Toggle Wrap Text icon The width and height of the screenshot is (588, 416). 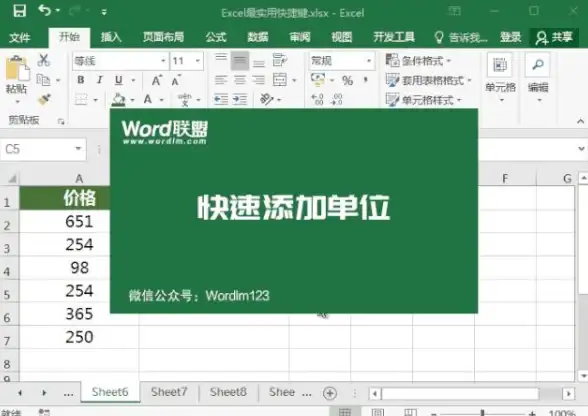(x=280, y=60)
